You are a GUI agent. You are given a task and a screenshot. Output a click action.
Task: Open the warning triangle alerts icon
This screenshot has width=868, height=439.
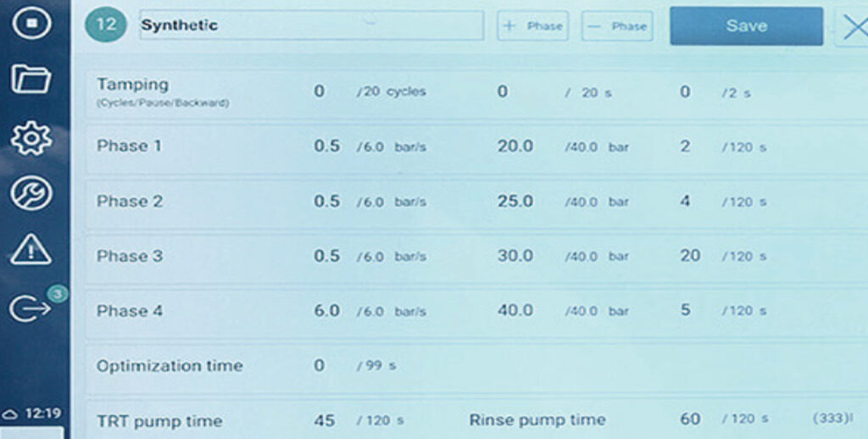coord(31,249)
